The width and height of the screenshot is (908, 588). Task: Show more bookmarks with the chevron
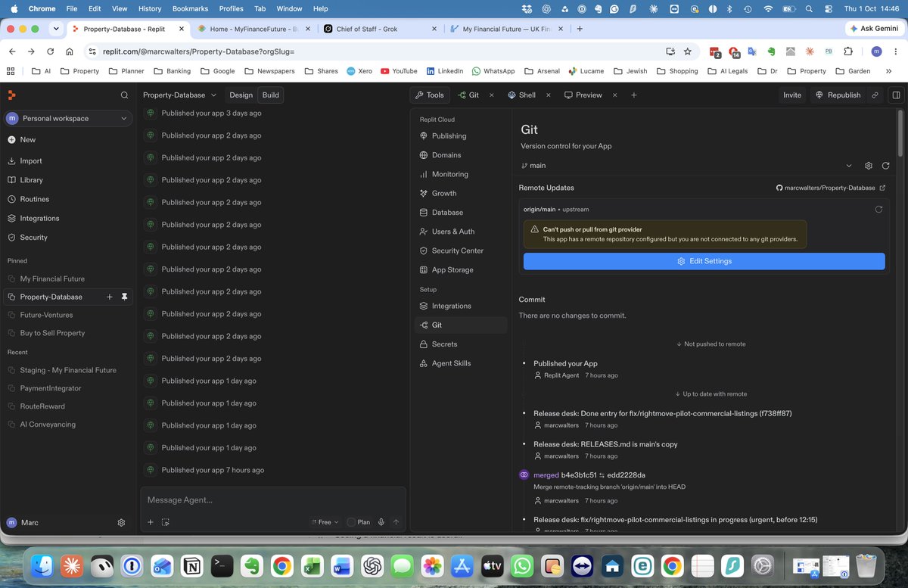pos(888,71)
